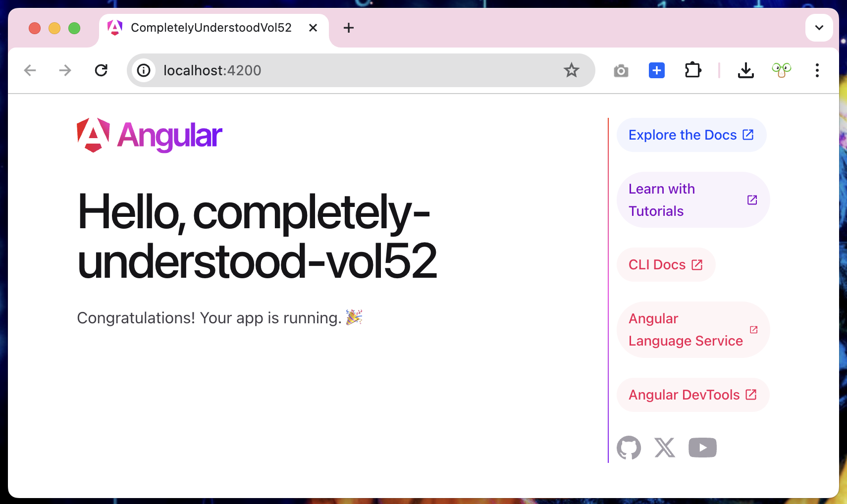847x504 pixels.
Task: Follow the CLI Docs link
Action: [x=665, y=265]
